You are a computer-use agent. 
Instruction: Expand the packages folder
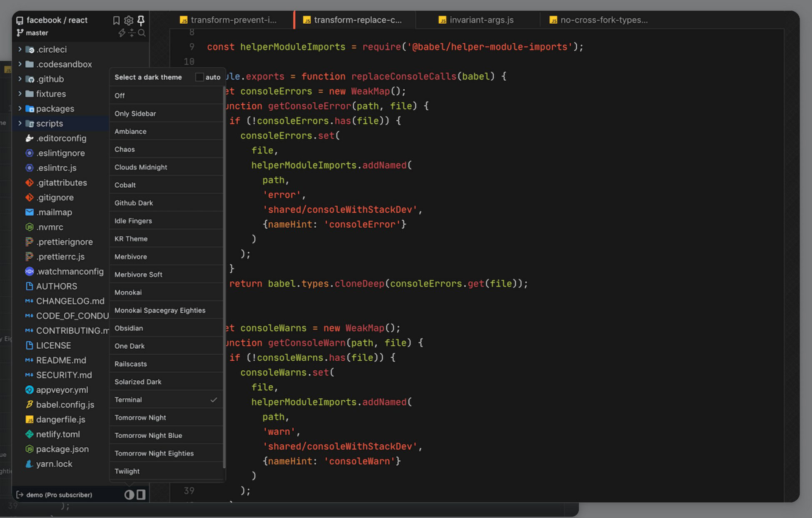tap(20, 109)
